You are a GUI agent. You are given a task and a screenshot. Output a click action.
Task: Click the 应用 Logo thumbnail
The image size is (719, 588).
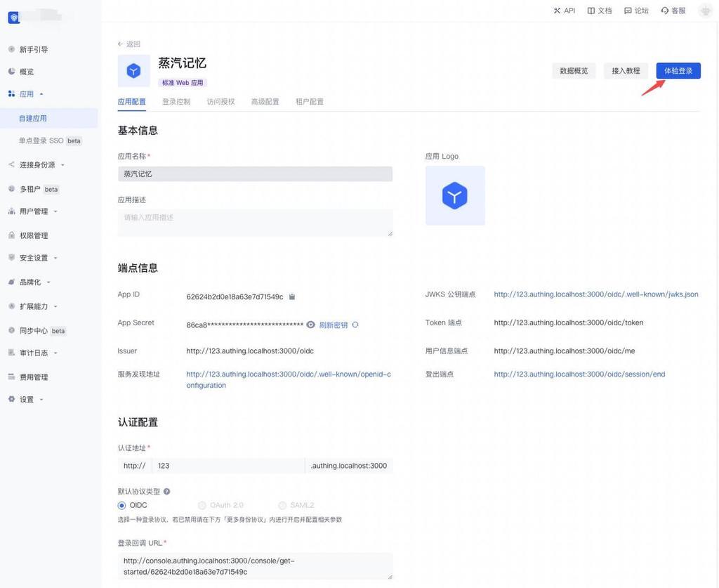coord(455,196)
